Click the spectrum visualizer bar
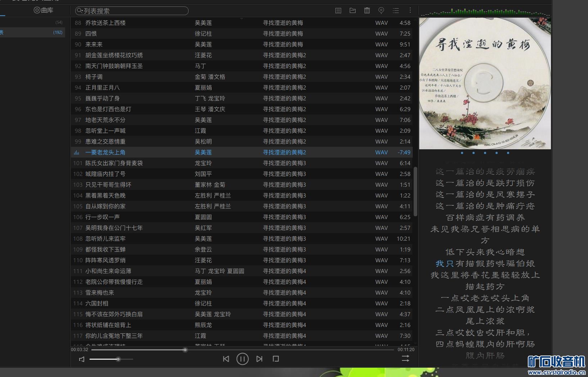The height and width of the screenshot is (377, 588). tap(485, 12)
